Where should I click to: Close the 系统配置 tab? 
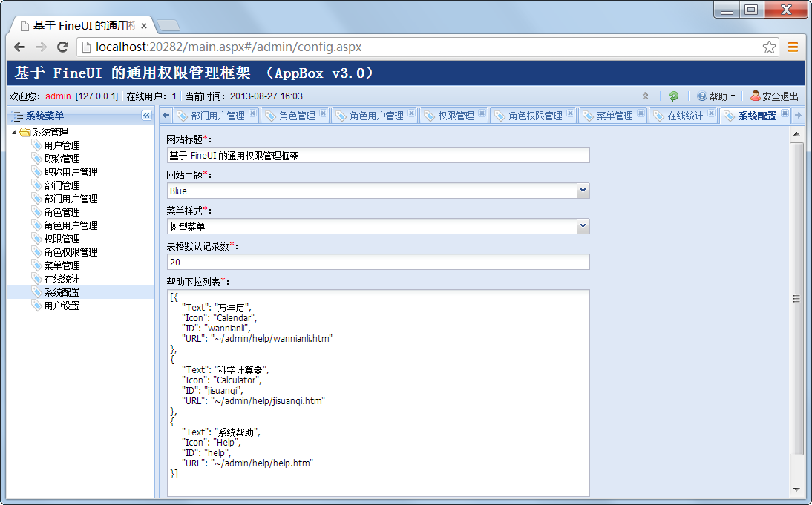[x=785, y=113]
